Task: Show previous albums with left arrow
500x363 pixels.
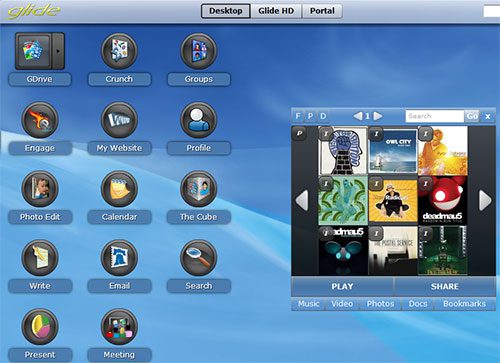Action: coord(302,200)
